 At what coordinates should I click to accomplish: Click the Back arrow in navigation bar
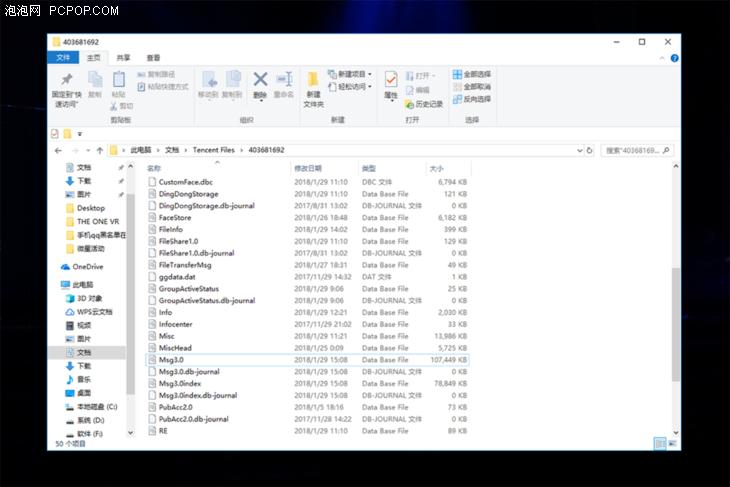pyautogui.click(x=58, y=150)
